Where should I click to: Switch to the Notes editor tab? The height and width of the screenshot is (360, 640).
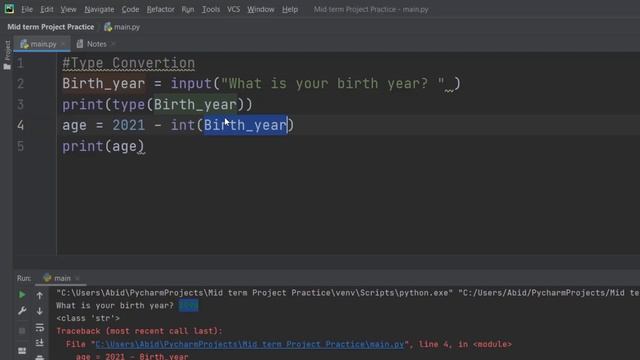point(91,44)
